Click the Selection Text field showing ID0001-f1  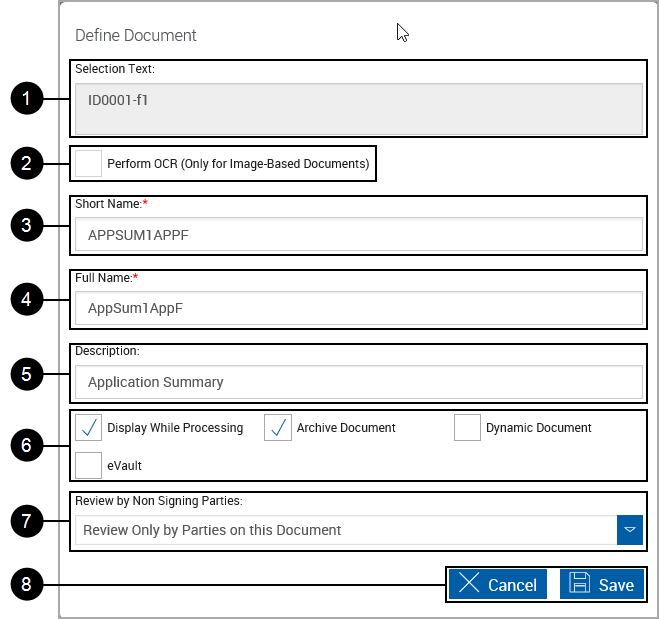358,109
